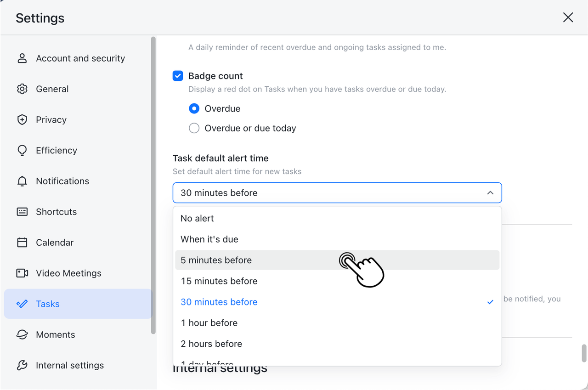This screenshot has width=588, height=390.
Task: Choose Overdue or due today option
Action: 194,129
